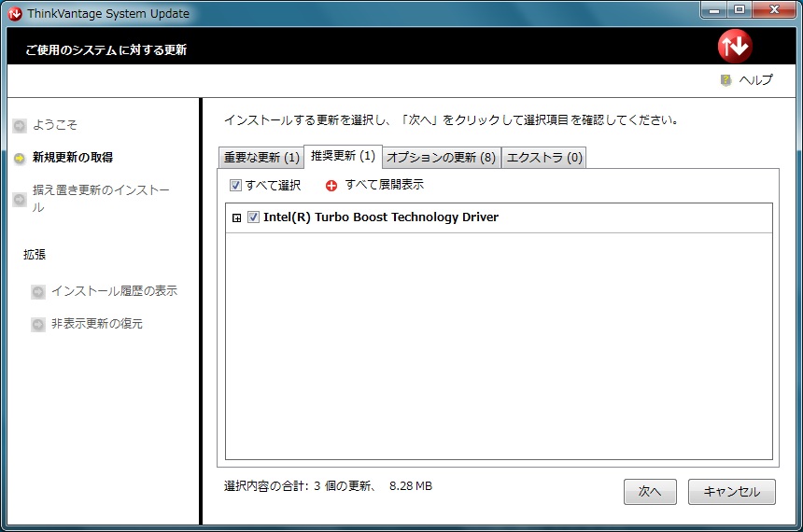The image size is (803, 532).
Task: Expand the Intel Turbo Boost Driver entry
Action: pyautogui.click(x=236, y=218)
